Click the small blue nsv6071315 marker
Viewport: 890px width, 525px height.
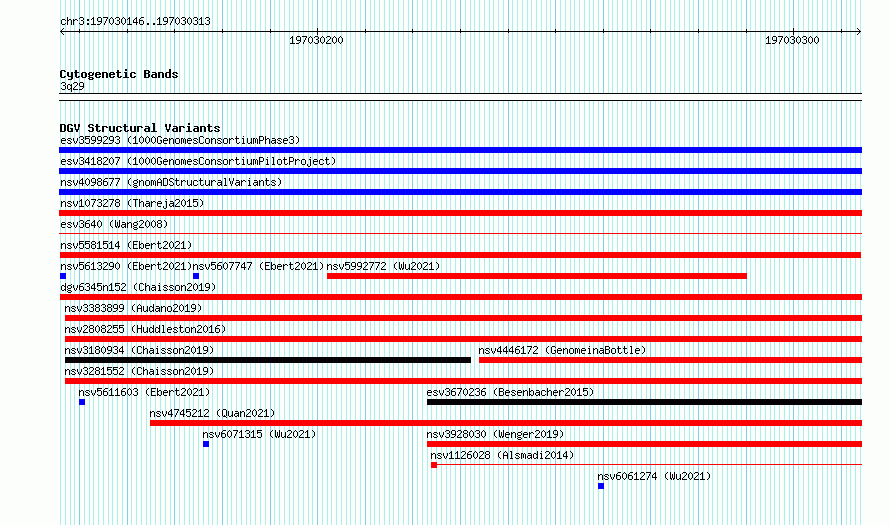[206, 444]
